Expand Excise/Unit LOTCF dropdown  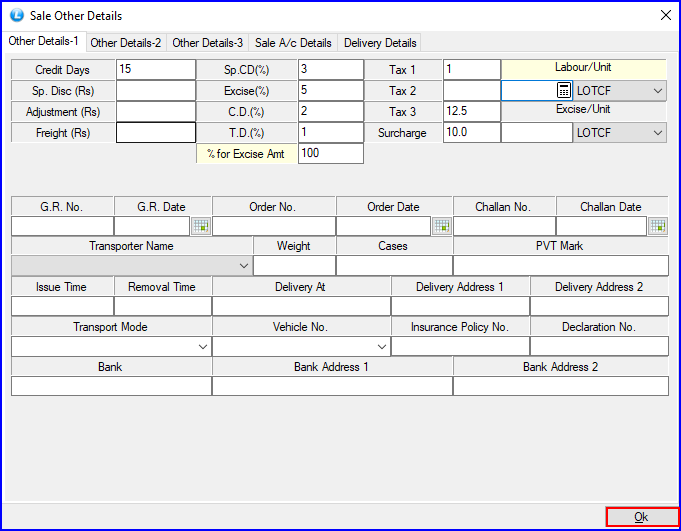tap(658, 133)
